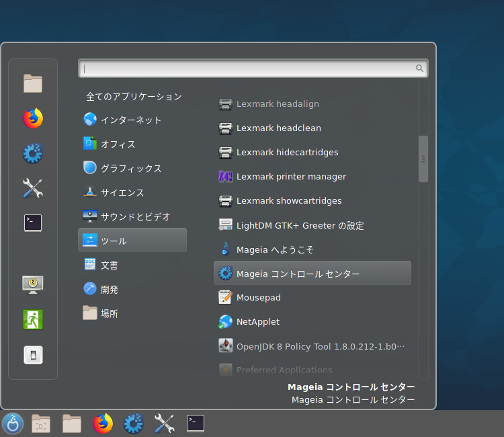The width and height of the screenshot is (504, 437).
Task: Open OpenJDK 8 Policy Tool
Action: pos(312,346)
